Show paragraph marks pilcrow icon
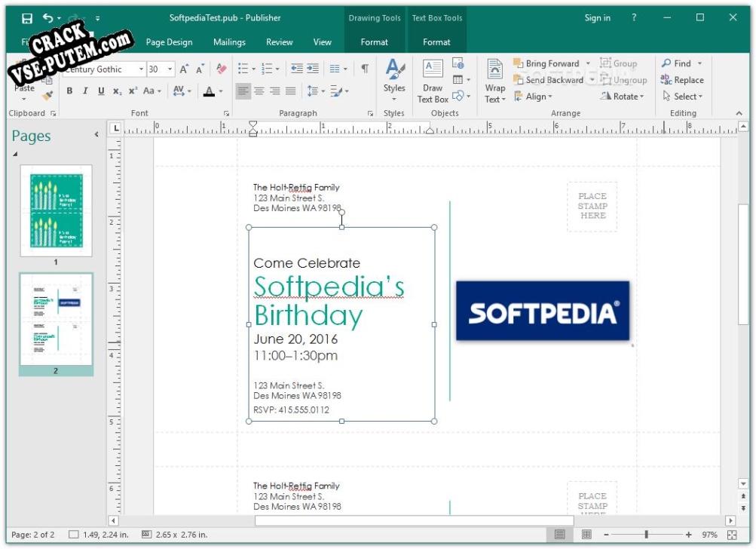 point(365,69)
